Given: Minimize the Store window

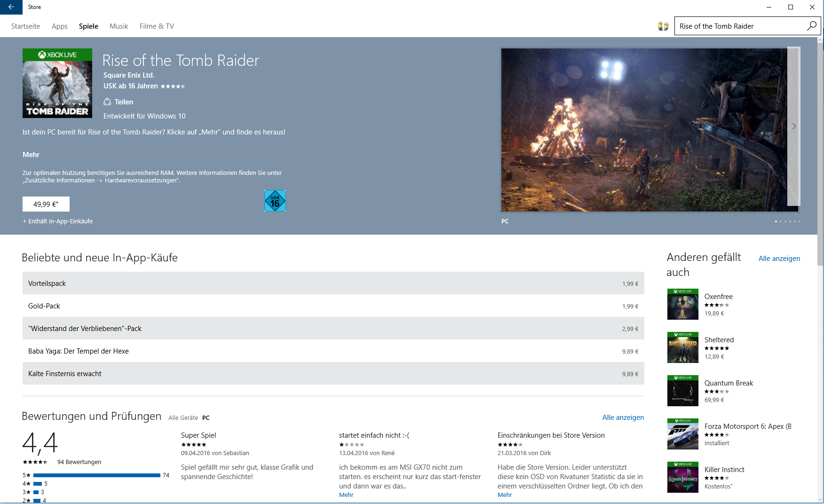Looking at the screenshot, I should 769,7.
